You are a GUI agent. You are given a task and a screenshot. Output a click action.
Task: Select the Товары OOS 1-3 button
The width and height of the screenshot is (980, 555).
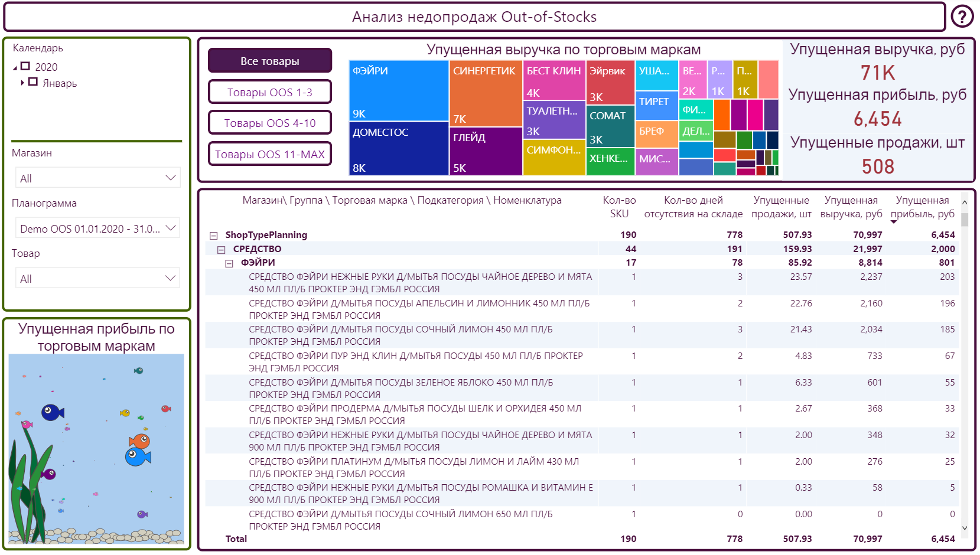(270, 92)
